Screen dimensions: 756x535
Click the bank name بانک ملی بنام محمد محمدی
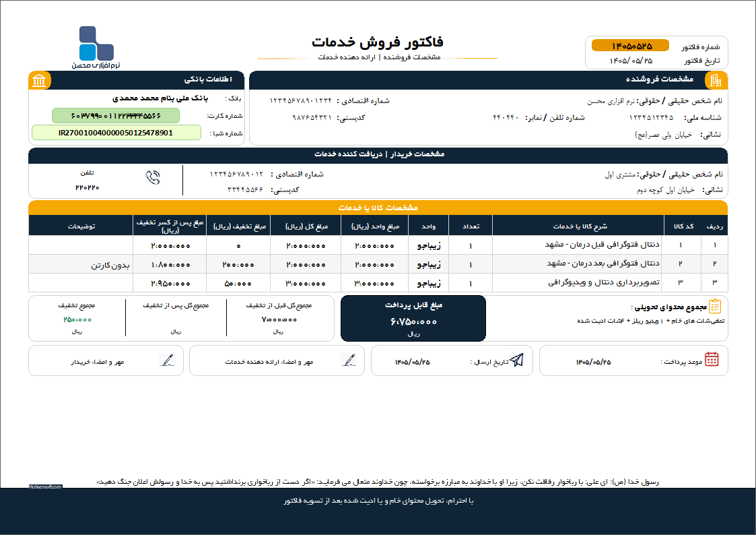pos(160,98)
